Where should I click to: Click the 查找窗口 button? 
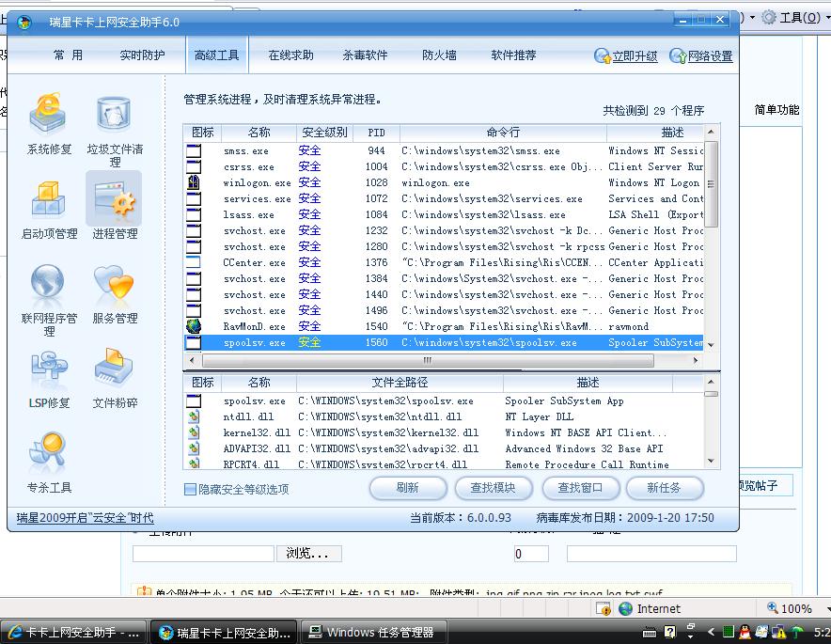[x=580, y=488]
